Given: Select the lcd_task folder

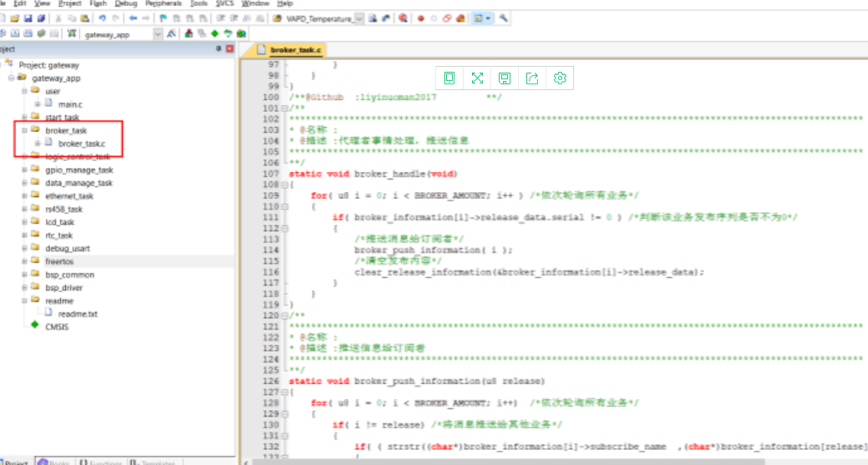Looking at the screenshot, I should coord(60,222).
